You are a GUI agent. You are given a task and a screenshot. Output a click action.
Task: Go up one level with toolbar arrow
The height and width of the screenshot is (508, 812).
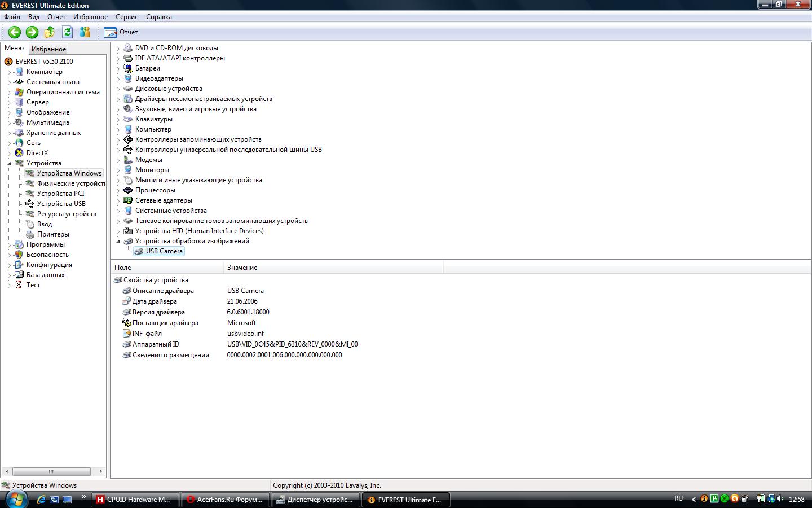[x=50, y=32]
